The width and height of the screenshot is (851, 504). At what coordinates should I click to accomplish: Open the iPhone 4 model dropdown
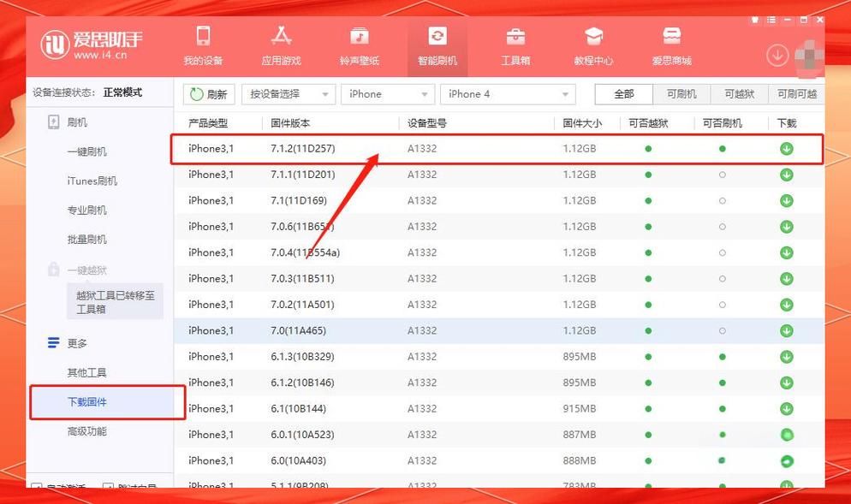pyautogui.click(x=508, y=93)
